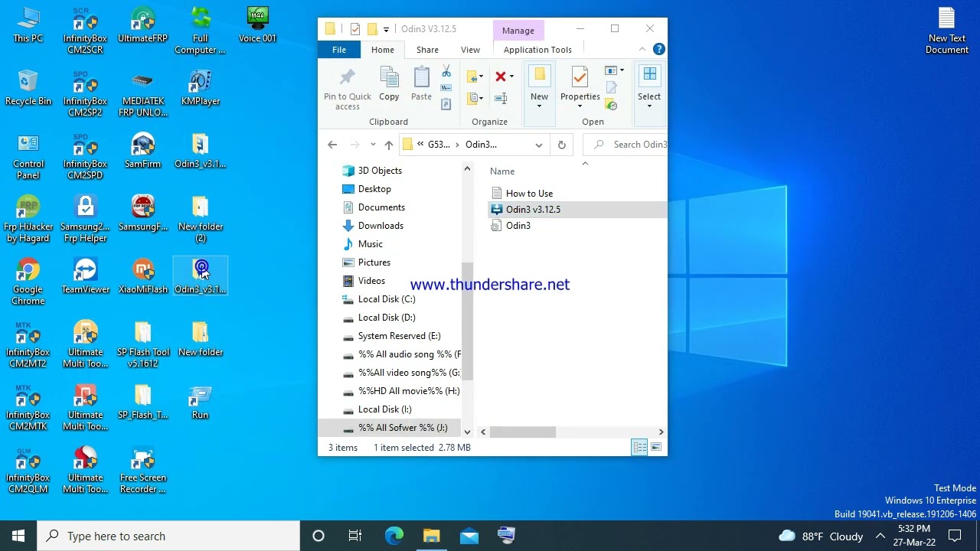This screenshot has height=551, width=980.
Task: Open the Recent locations dropdown arrow
Action: pos(373,145)
